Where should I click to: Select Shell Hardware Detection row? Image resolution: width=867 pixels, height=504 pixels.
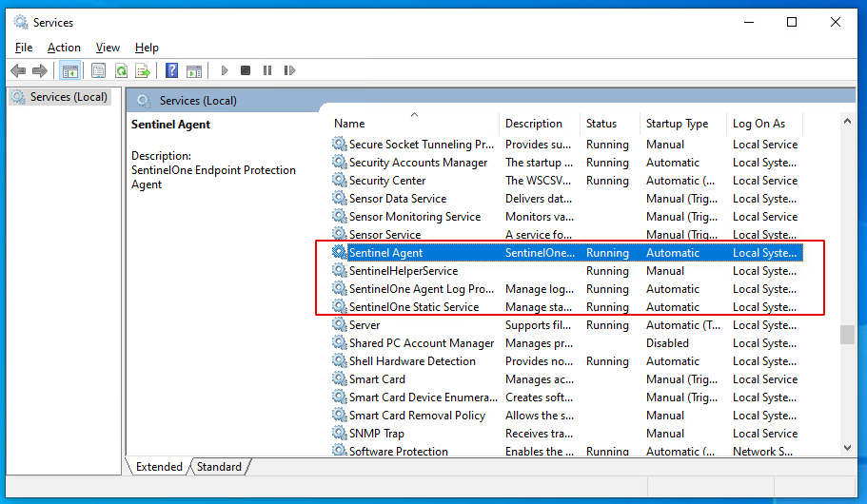click(x=567, y=360)
